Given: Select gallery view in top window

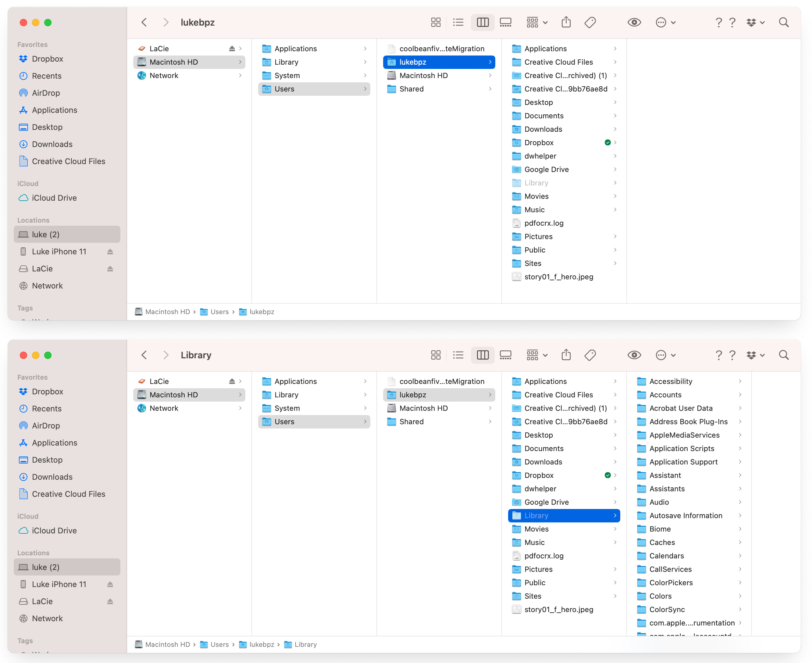Looking at the screenshot, I should pos(505,22).
